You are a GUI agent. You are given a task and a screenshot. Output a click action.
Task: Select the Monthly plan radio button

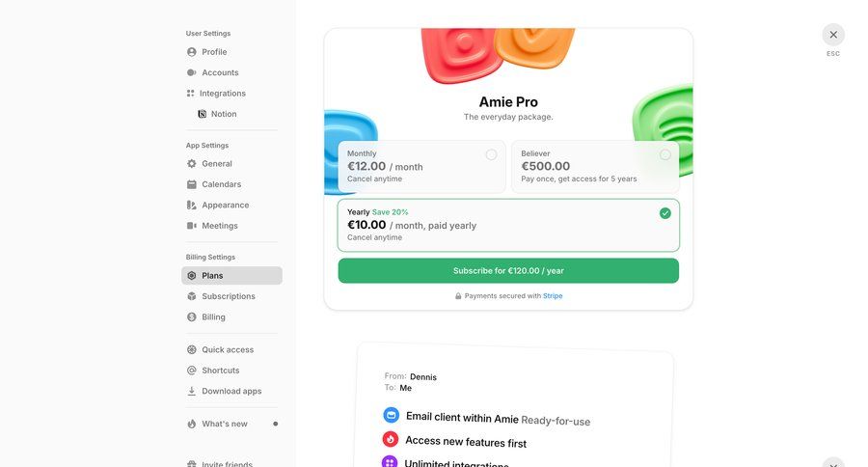point(491,154)
